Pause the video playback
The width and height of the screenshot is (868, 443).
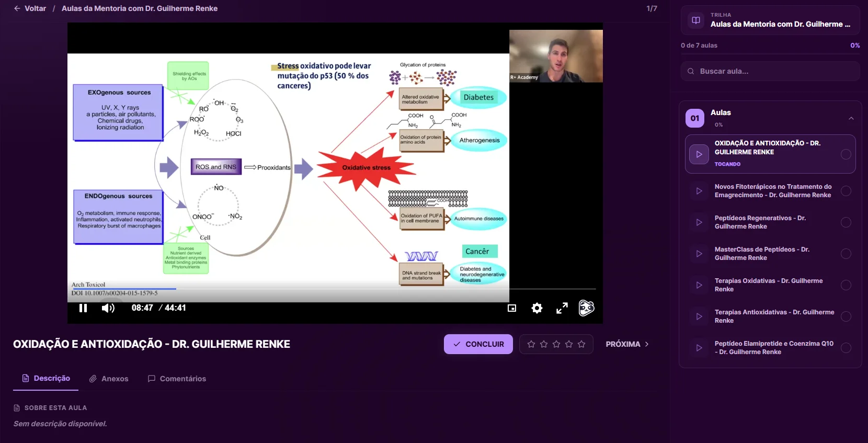(x=83, y=308)
